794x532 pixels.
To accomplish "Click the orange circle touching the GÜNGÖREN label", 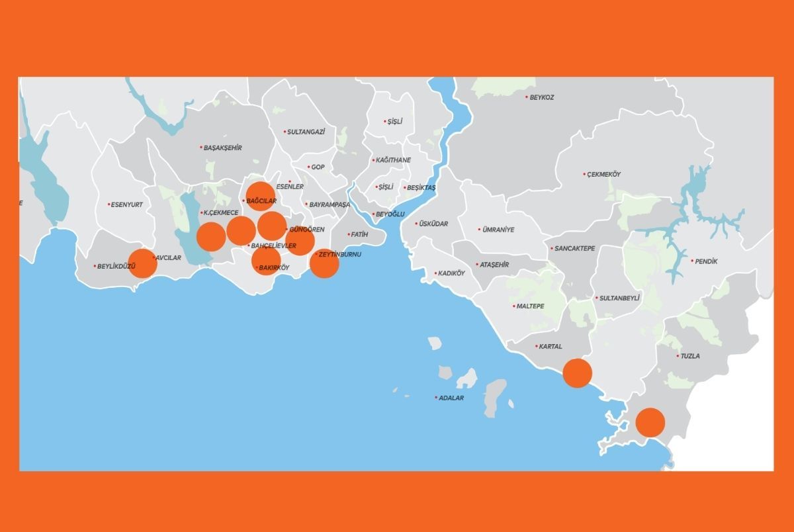I will (300, 240).
